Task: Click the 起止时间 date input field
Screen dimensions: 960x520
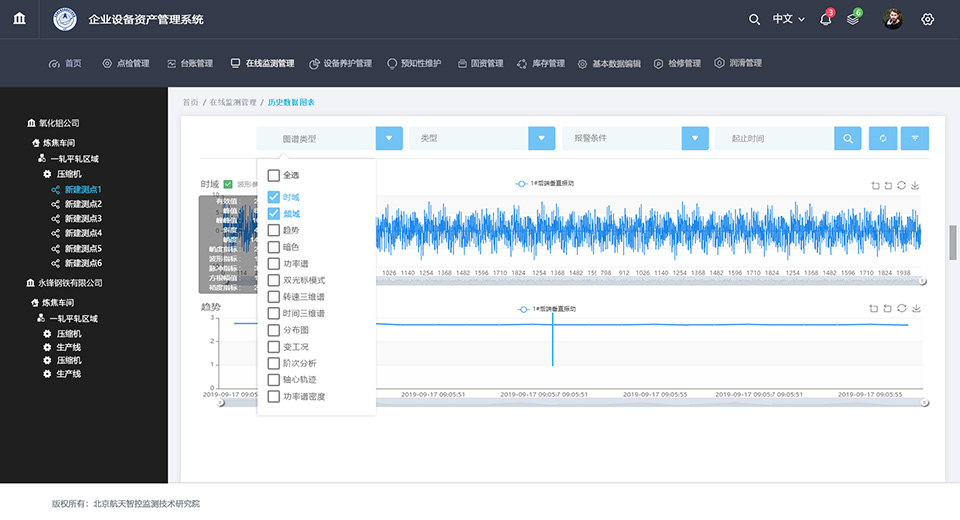Action: 772,139
